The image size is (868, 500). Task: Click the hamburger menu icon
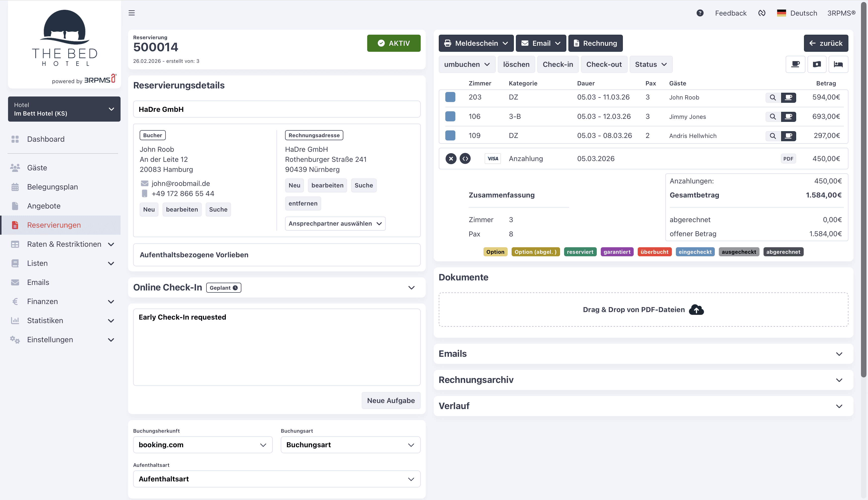click(x=131, y=13)
